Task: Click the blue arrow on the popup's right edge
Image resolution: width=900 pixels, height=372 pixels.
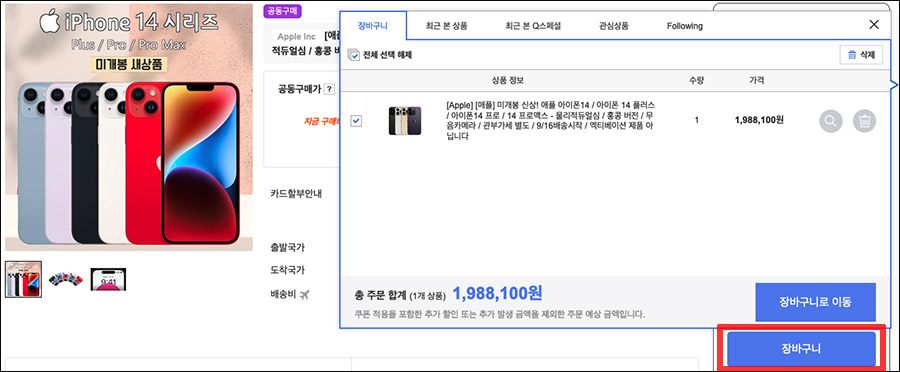Action: (x=893, y=86)
